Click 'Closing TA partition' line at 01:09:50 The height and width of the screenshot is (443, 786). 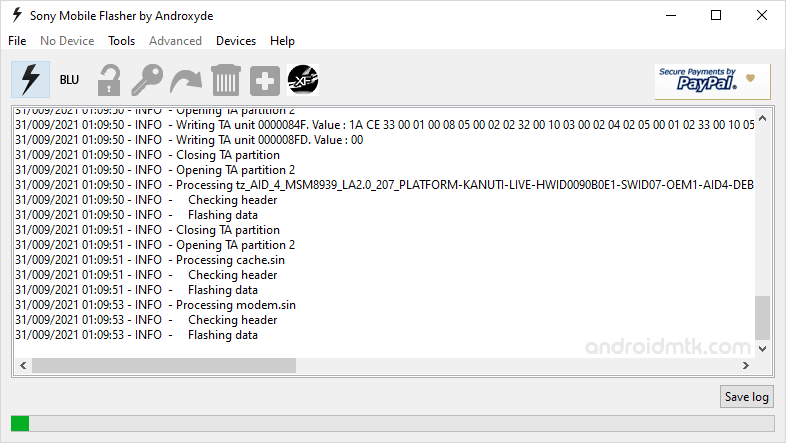(x=147, y=154)
